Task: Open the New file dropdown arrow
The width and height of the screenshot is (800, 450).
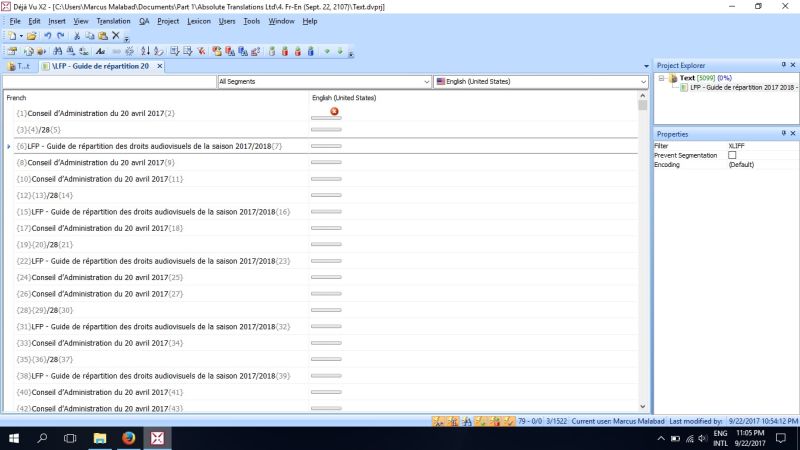Action: tap(21, 36)
